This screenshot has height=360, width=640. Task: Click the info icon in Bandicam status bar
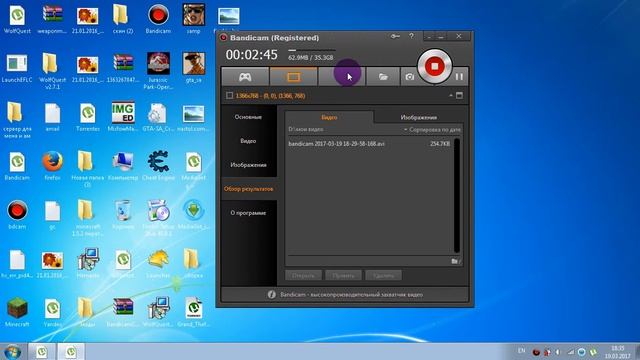271,294
